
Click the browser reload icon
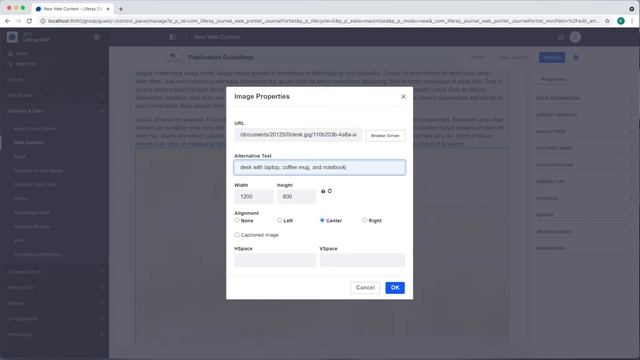point(29,21)
